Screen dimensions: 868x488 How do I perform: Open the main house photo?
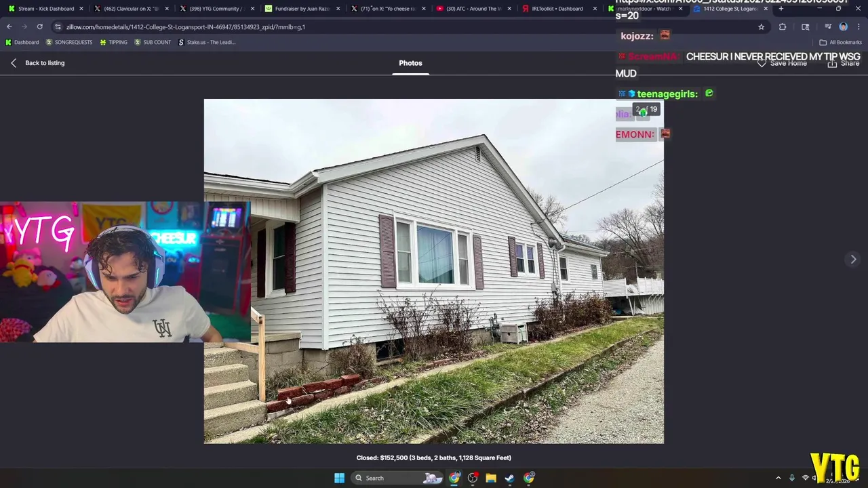434,271
